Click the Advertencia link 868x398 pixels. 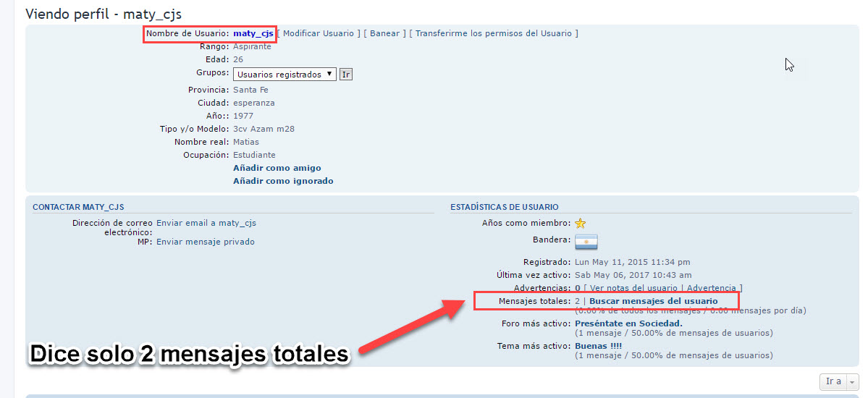tap(711, 288)
